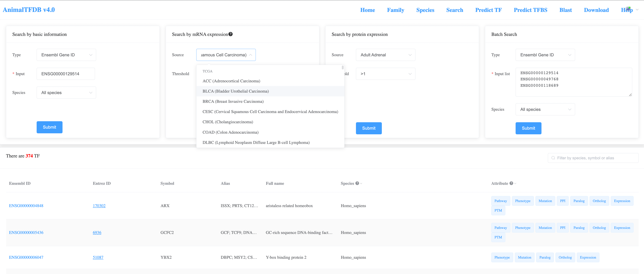Submit the basic information search
Screen dimensions: 644x274
pyautogui.click(x=50, y=127)
